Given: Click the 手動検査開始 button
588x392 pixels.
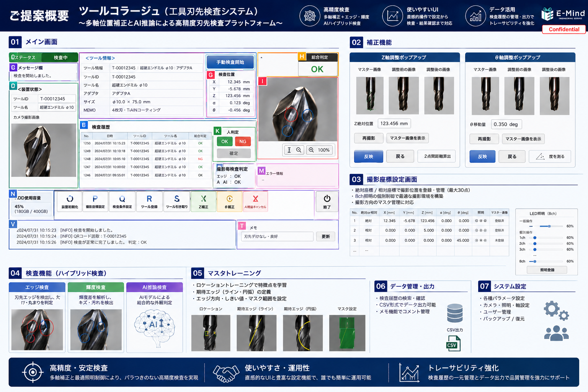Looking at the screenshot, I should 230,62.
